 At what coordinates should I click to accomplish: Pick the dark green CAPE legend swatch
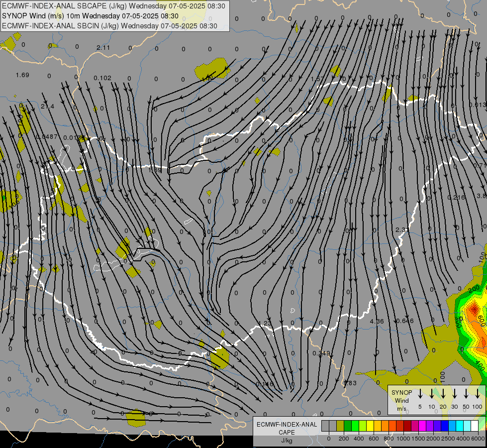coord(348,426)
